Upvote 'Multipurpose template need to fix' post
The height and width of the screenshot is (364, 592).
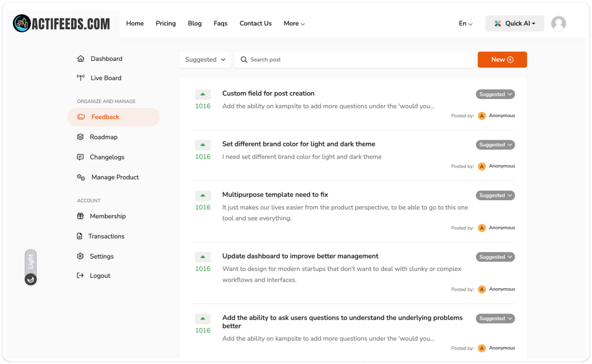202,196
